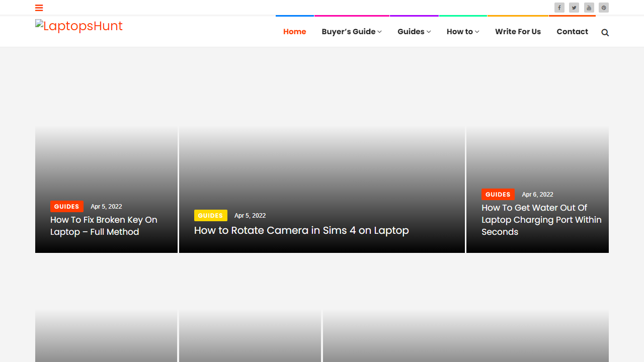The width and height of the screenshot is (644, 362).
Task: Click the search magnifier icon
Action: click(605, 33)
